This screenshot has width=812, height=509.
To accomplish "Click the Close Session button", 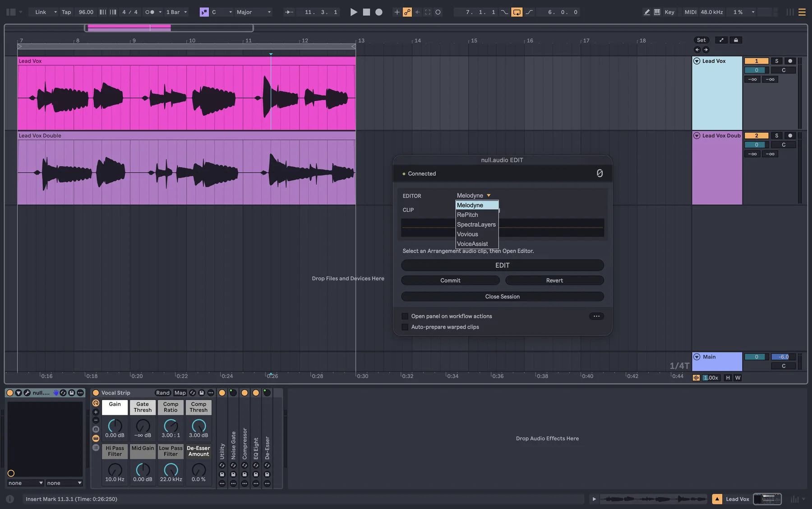I will point(503,297).
